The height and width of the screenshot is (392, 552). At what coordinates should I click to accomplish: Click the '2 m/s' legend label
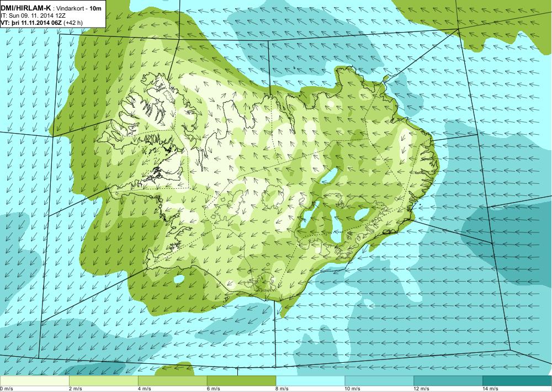click(76, 389)
